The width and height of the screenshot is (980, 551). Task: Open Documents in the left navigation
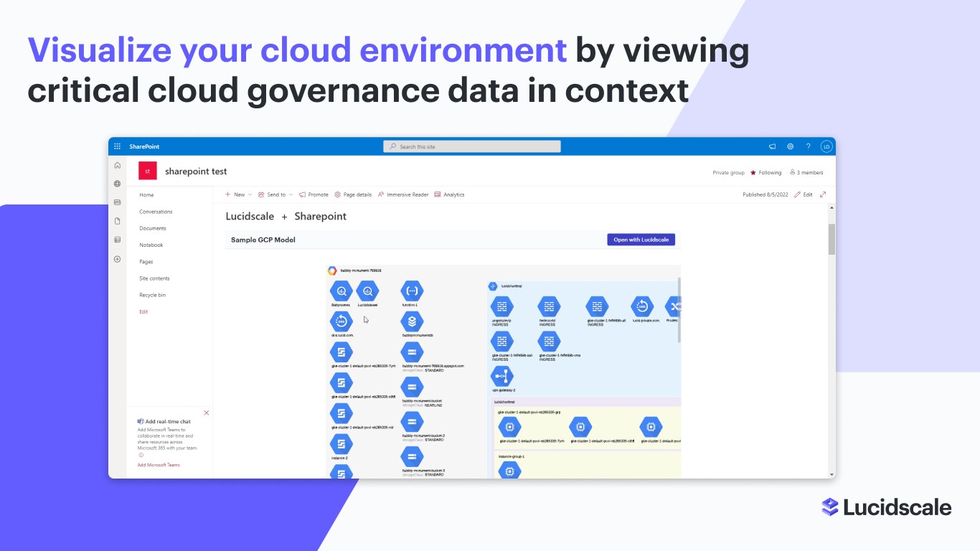click(153, 228)
